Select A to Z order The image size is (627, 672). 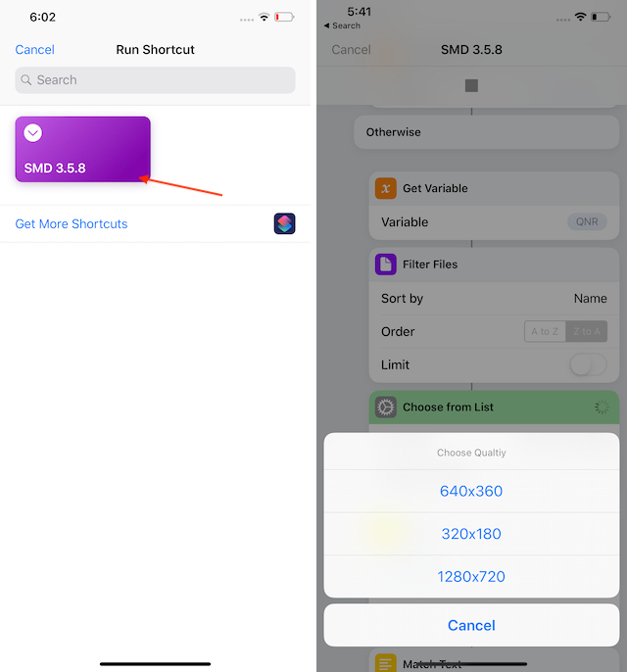click(x=545, y=331)
